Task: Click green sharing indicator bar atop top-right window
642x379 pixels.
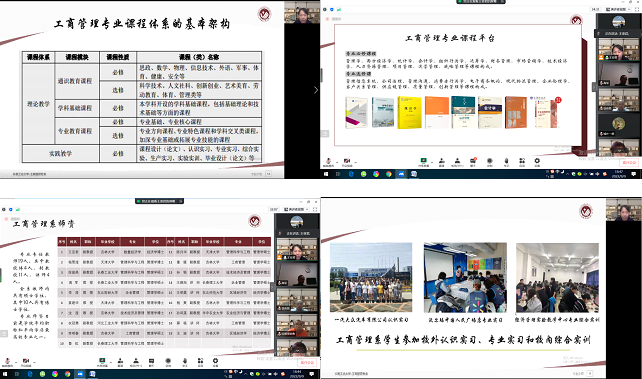Action: coord(481,2)
